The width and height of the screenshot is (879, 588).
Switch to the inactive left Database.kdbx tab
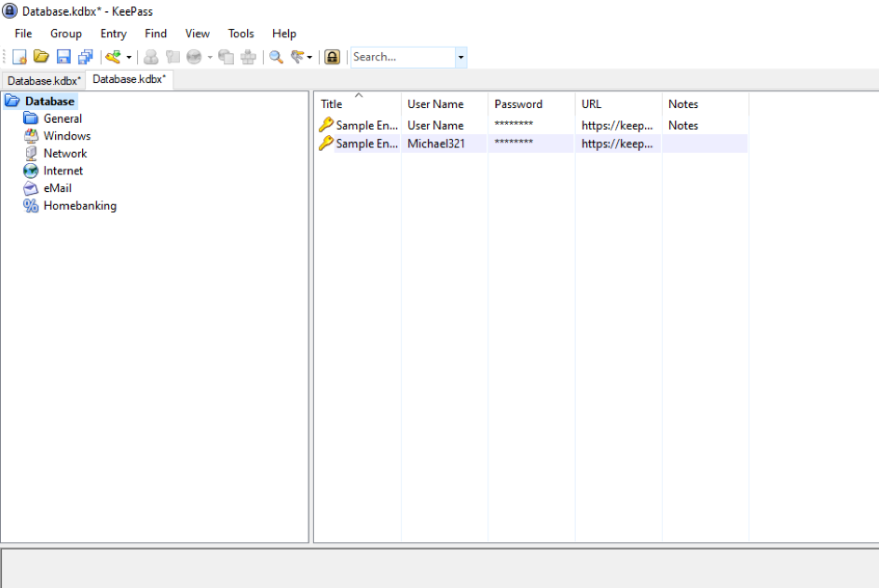[44, 81]
